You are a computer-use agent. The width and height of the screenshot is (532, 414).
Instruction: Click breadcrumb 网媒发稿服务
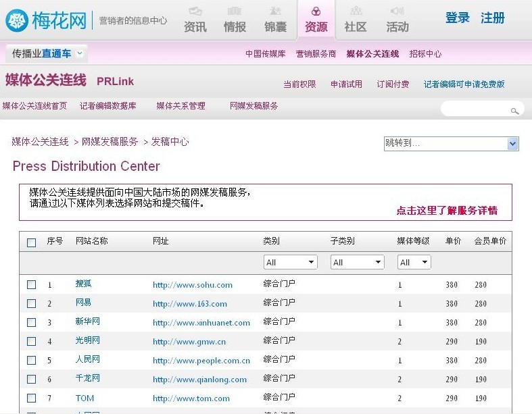coord(110,142)
